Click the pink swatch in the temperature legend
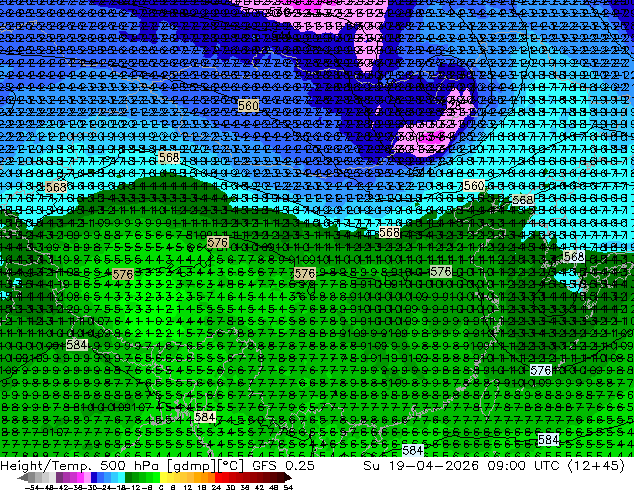 (87, 478)
